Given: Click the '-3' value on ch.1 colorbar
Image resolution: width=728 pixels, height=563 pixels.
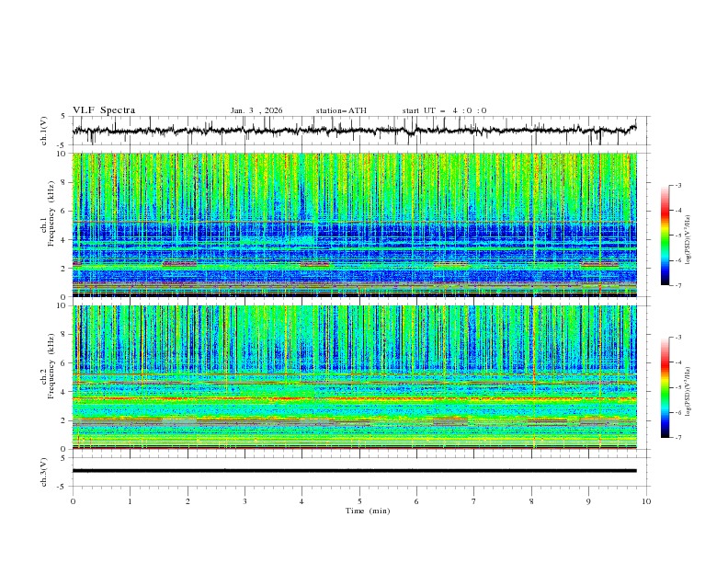Looking at the screenshot, I should (677, 185).
